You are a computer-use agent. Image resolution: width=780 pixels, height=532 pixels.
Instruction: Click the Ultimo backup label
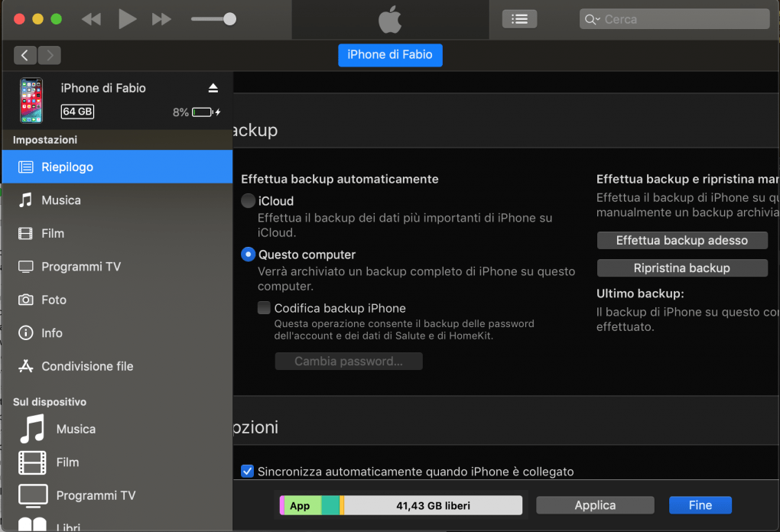pyautogui.click(x=640, y=294)
